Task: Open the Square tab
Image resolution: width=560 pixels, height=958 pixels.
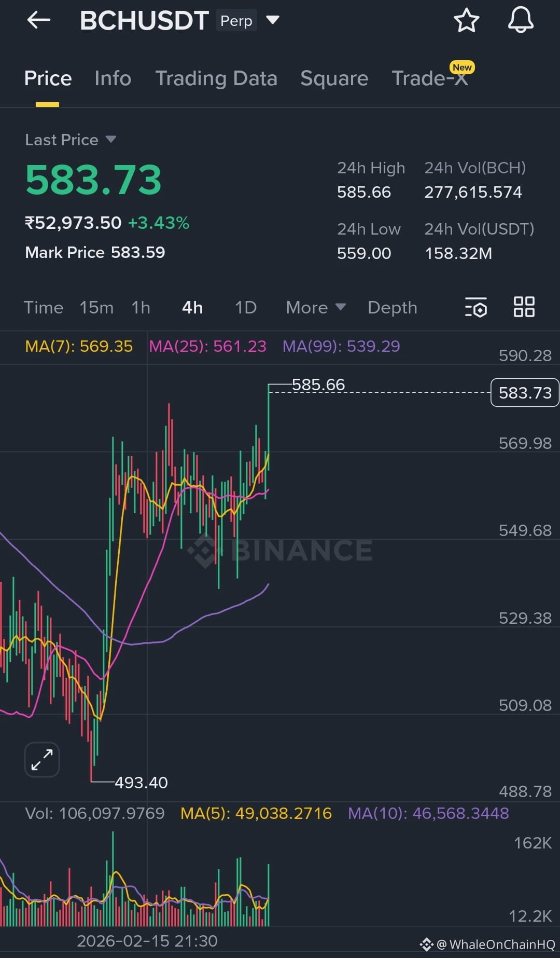Action: point(334,78)
